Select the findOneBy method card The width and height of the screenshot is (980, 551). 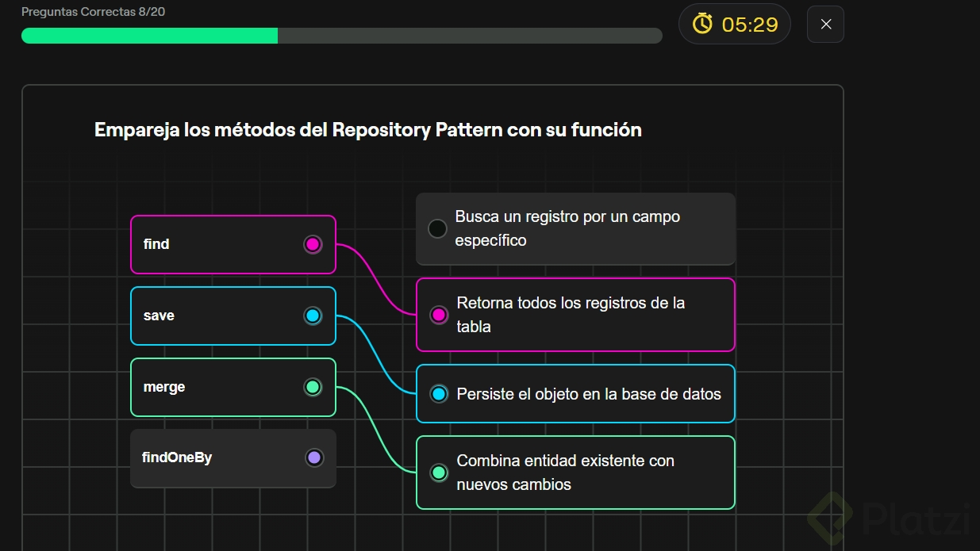214,458
